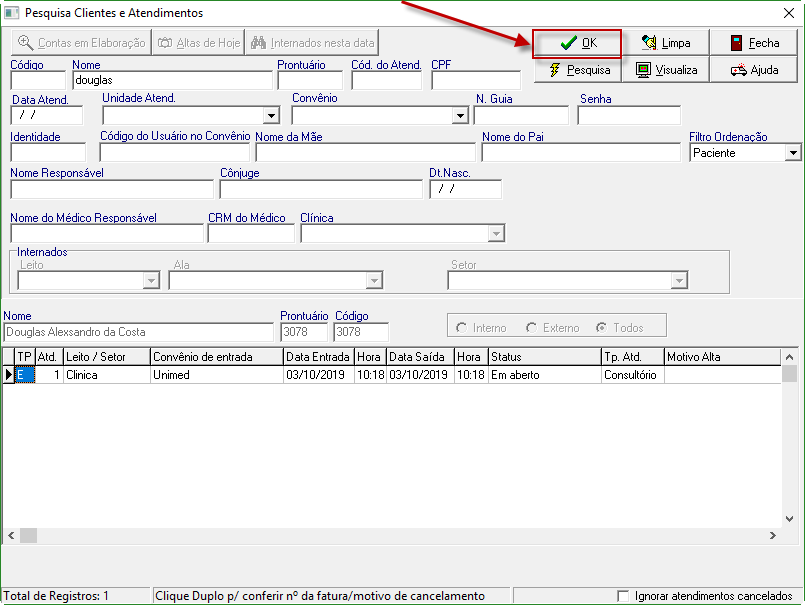Check Ignorar atendimentos cancelados checkbox
This screenshot has width=805, height=605.
click(x=623, y=596)
